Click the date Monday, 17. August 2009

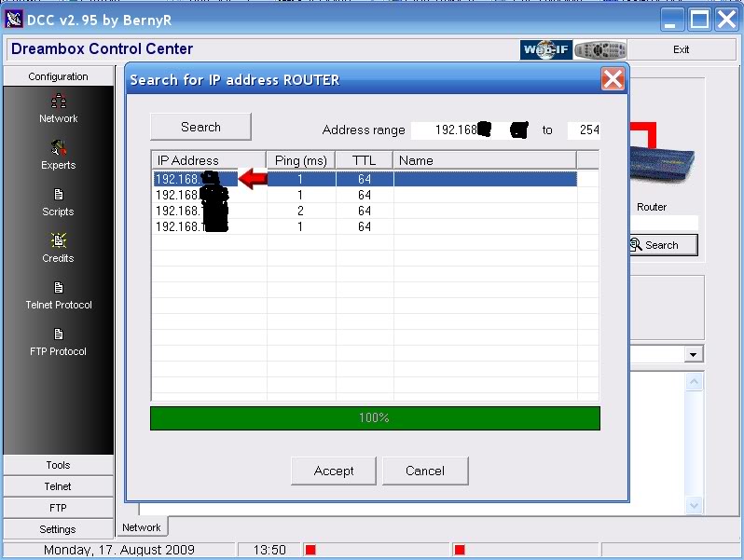(119, 550)
